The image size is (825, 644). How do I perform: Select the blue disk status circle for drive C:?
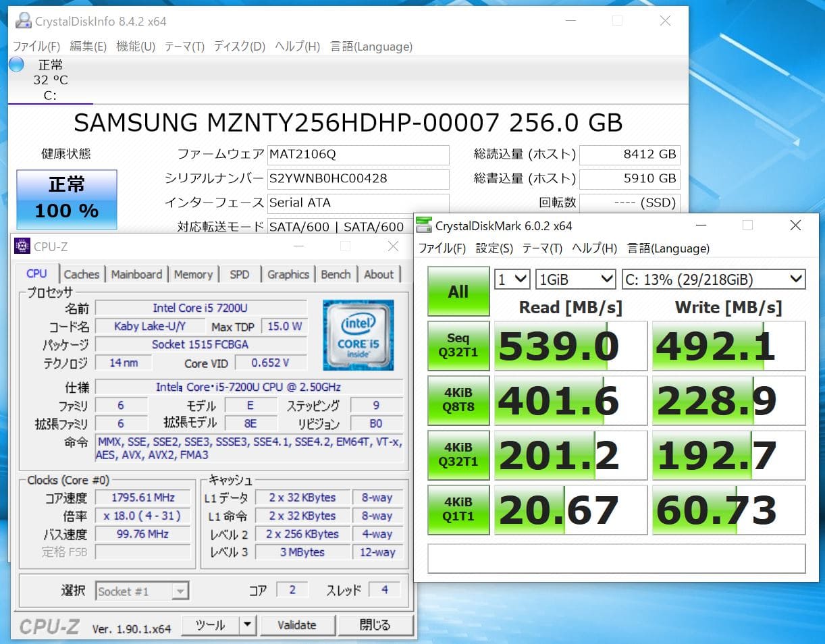coord(16,65)
